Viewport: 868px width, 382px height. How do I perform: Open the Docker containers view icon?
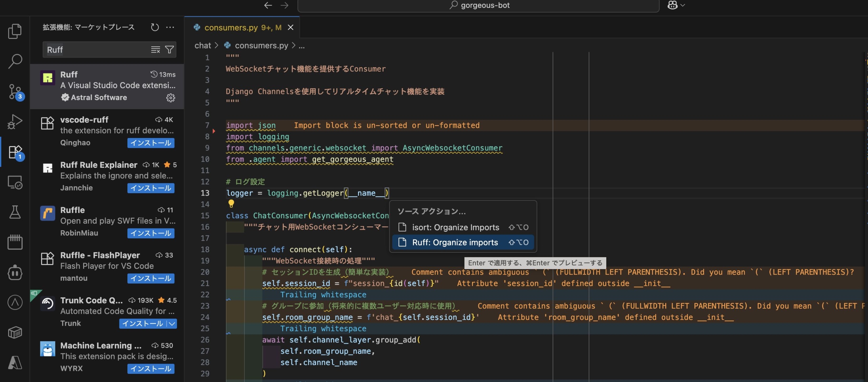(x=15, y=242)
